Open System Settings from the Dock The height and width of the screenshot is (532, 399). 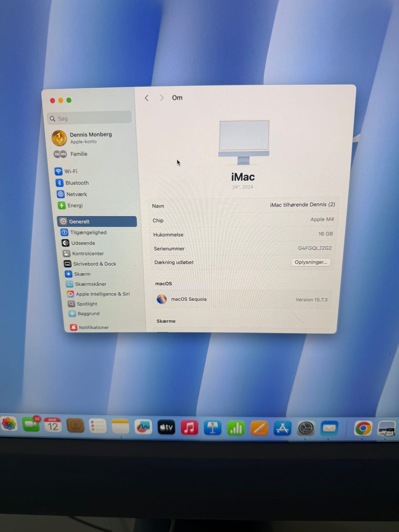coord(305,428)
